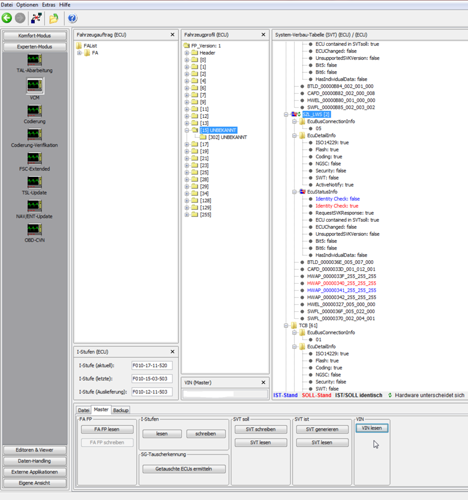
Task: Switch to the Datei tab
Action: tap(83, 410)
